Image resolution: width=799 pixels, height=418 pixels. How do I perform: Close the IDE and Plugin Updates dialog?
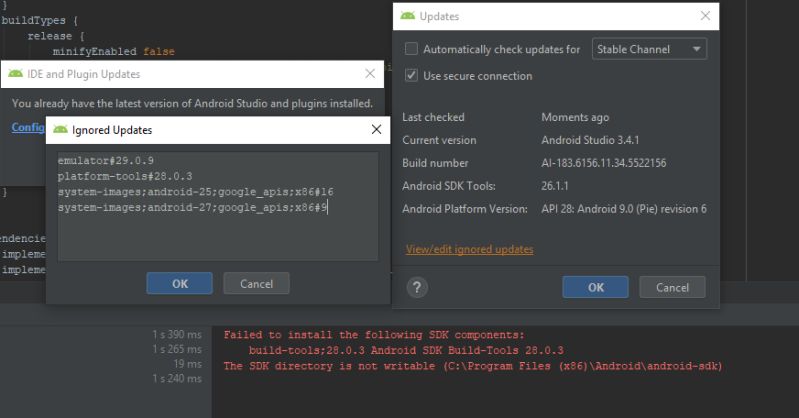point(370,73)
